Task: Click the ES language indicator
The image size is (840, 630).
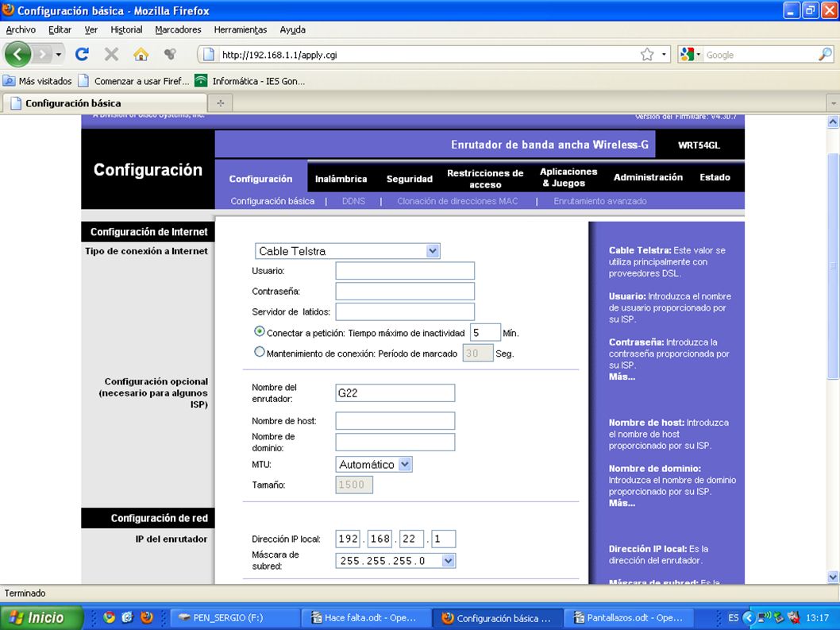Action: (734, 617)
